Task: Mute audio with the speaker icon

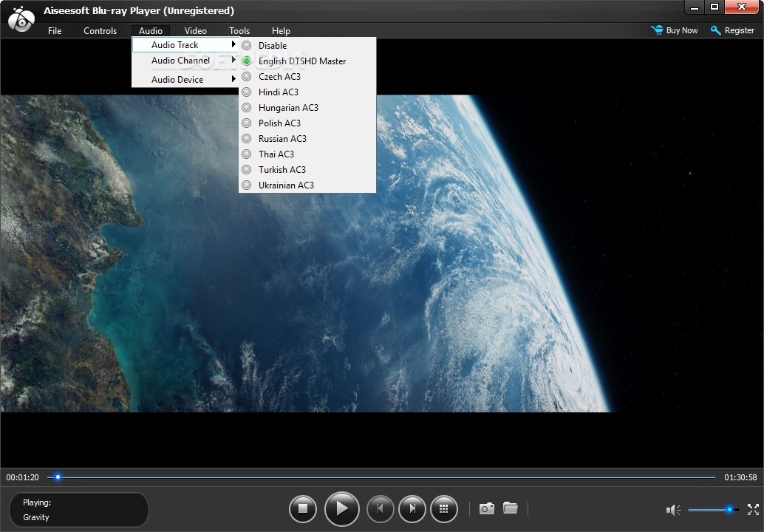Action: pyautogui.click(x=673, y=510)
